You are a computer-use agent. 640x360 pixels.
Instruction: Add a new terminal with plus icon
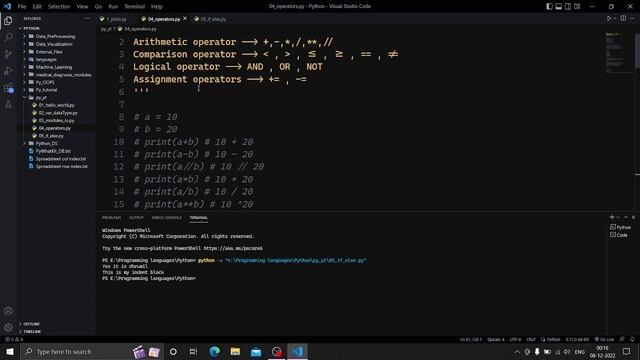tap(612, 217)
